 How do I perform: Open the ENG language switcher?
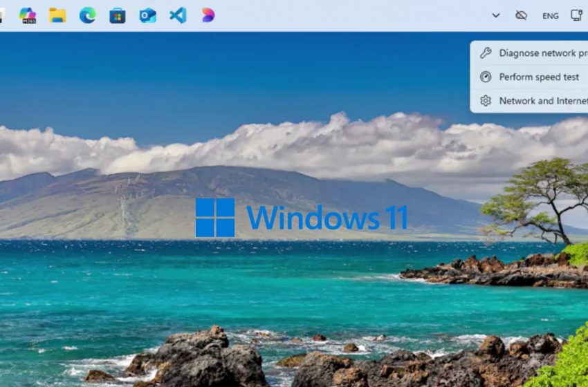550,16
